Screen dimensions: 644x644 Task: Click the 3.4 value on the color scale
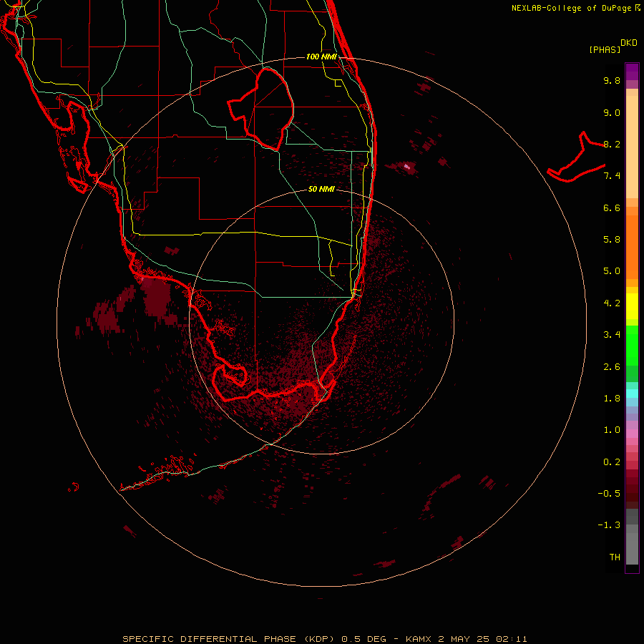coord(612,335)
